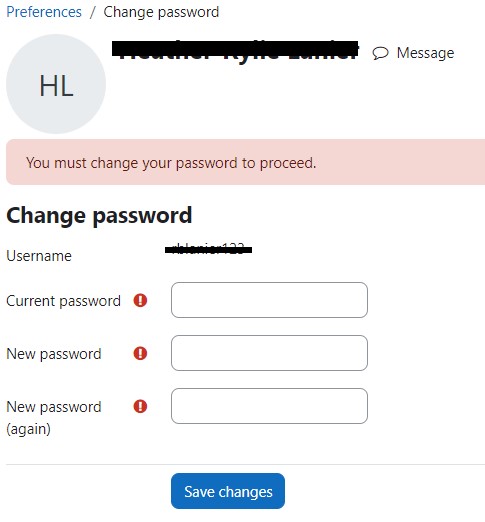The image size is (485, 522).
Task: Click the required icon beside New password
Action: pyautogui.click(x=140, y=353)
